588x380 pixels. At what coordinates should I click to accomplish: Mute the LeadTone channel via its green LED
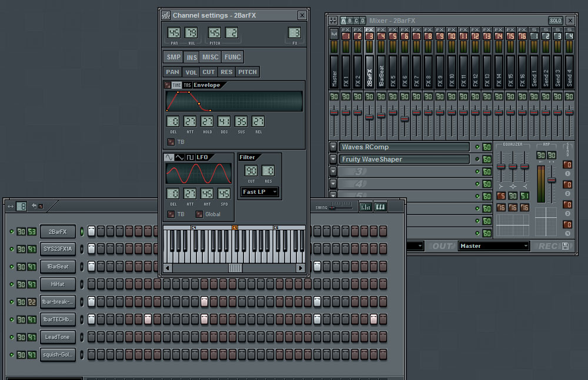click(x=12, y=337)
